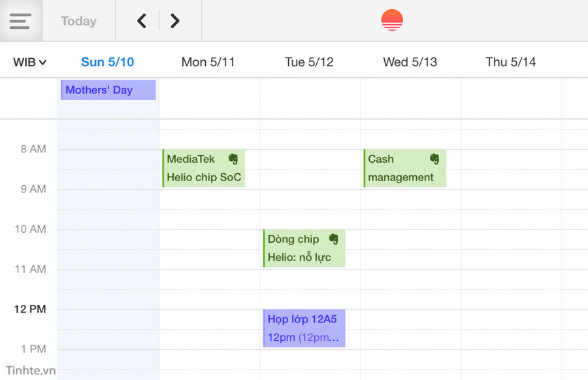This screenshot has width=588, height=380.
Task: Click the Tinhte.vn watermark link
Action: click(x=29, y=371)
